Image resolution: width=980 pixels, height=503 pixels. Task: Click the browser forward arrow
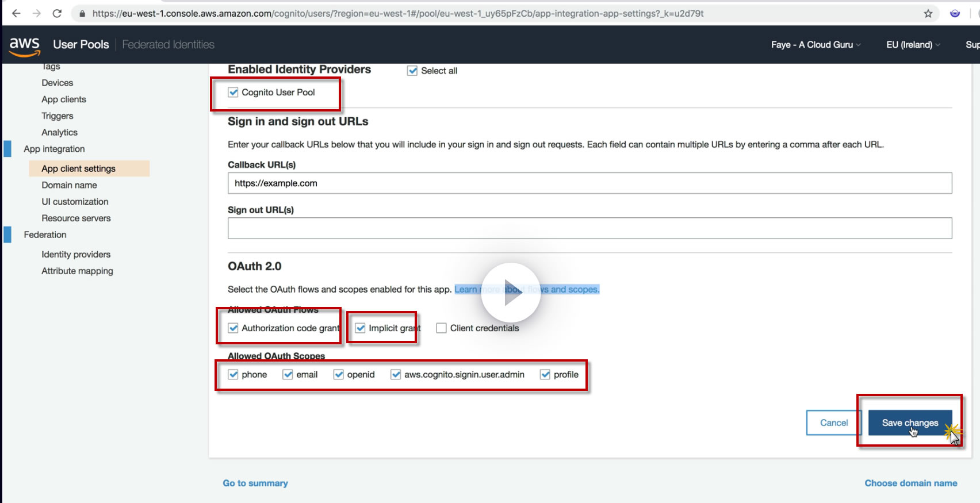pyautogui.click(x=37, y=13)
